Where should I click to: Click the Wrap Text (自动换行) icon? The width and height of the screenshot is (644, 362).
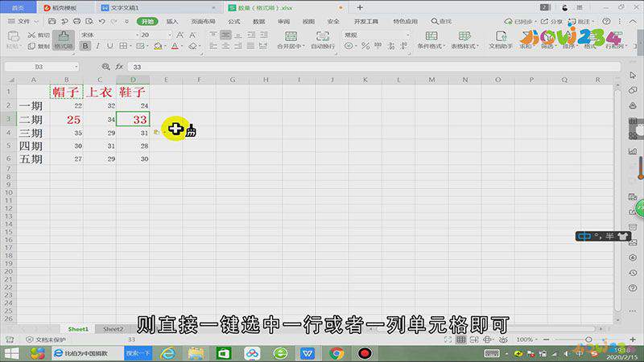[x=323, y=36]
